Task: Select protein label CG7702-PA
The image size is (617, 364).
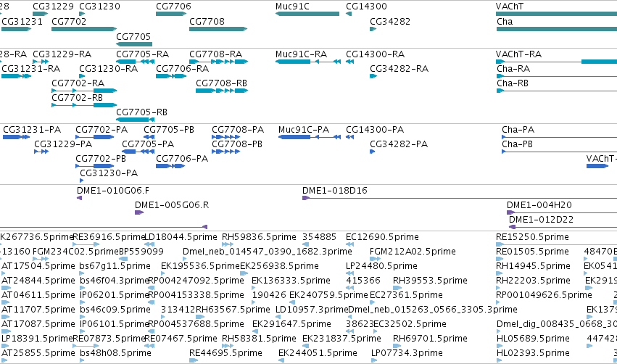Action: [x=102, y=130]
